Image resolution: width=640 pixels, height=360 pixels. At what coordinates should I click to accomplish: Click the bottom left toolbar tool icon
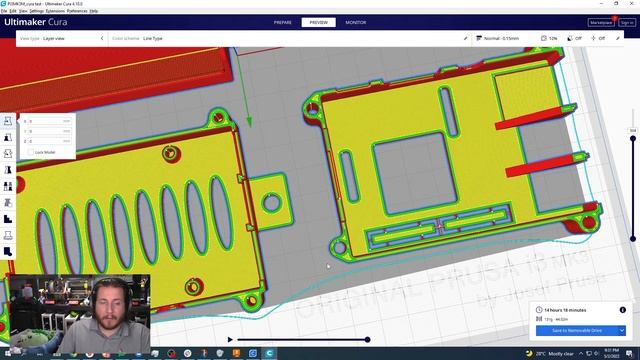(8, 252)
